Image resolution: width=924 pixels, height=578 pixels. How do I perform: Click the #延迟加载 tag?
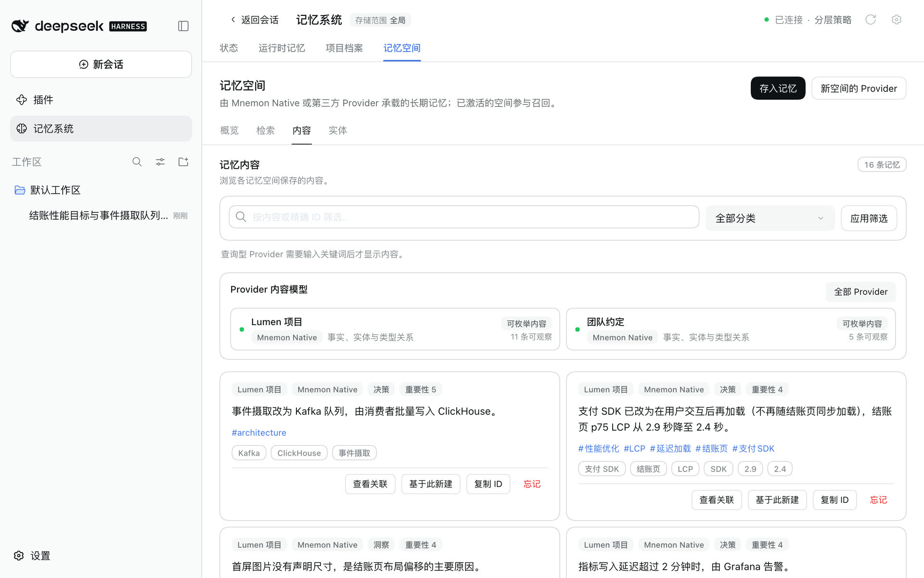(670, 448)
